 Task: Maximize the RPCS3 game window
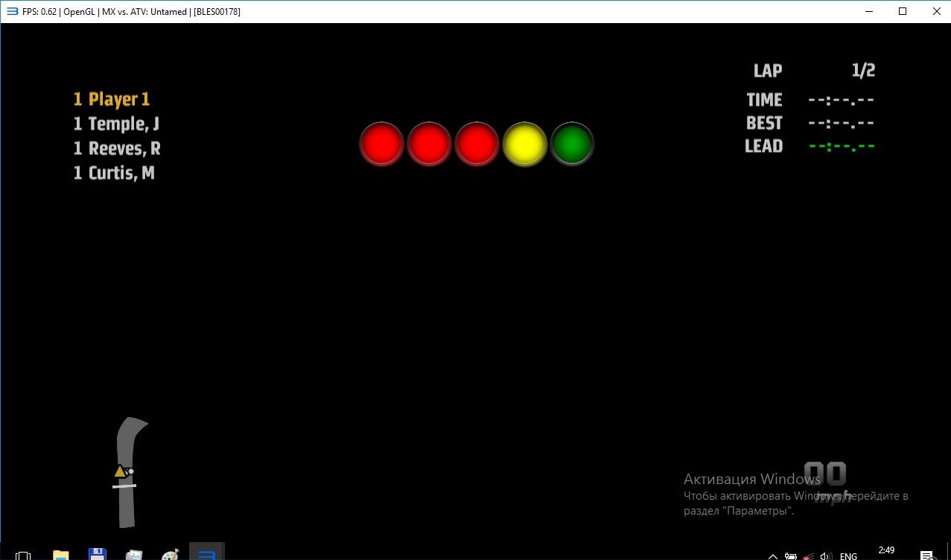[x=903, y=11]
